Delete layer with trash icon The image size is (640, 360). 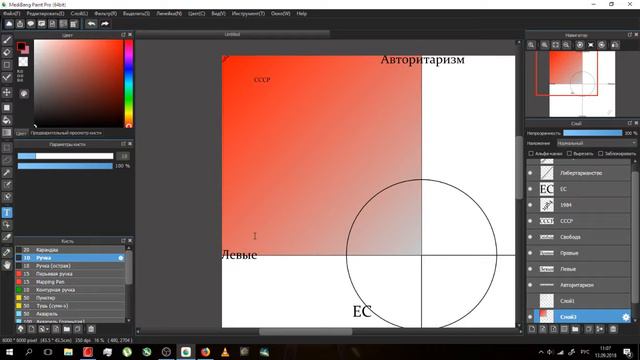tap(613, 329)
